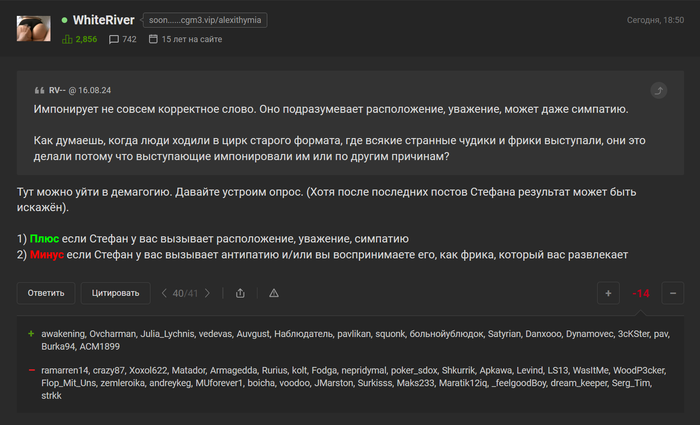Open voter Наблюдатель's profile
This screenshot has width=700, height=425.
click(x=304, y=334)
